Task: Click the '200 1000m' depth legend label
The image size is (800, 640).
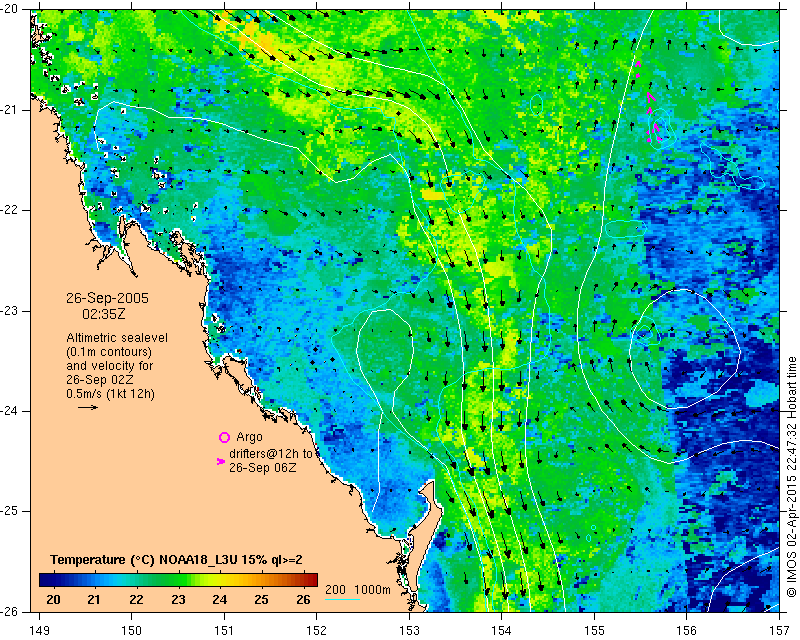Action: tap(358, 590)
